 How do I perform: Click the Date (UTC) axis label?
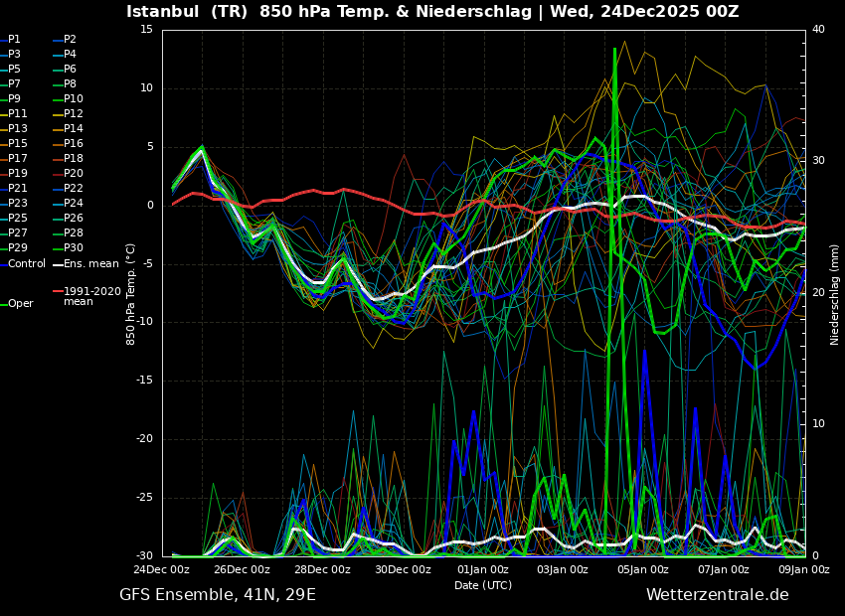tap(483, 585)
